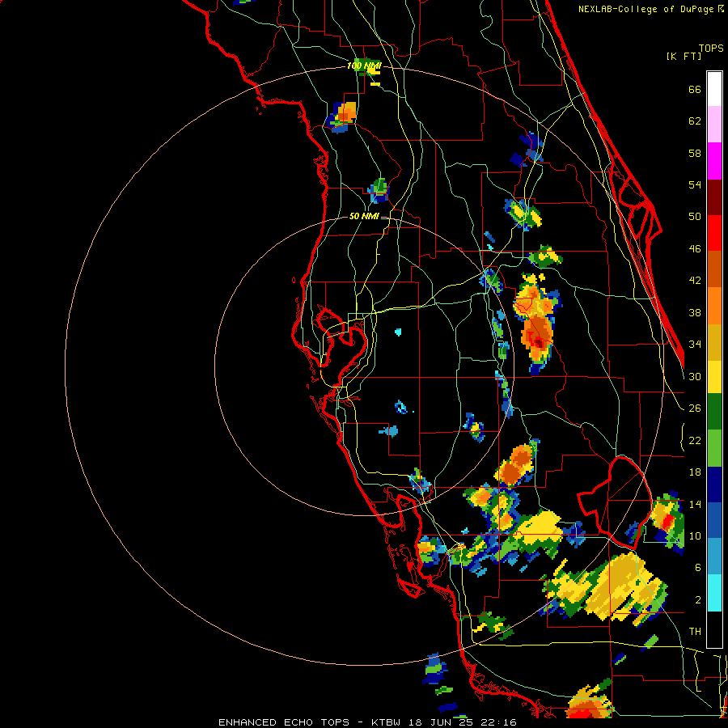Click the "TH" legend label

[x=695, y=632]
